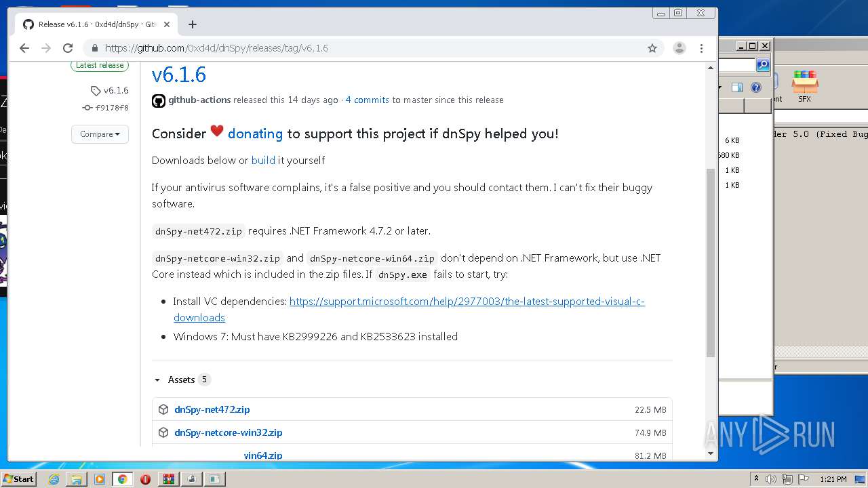This screenshot has width=868, height=488.
Task: Click the github-actions avatar icon
Action: click(159, 101)
